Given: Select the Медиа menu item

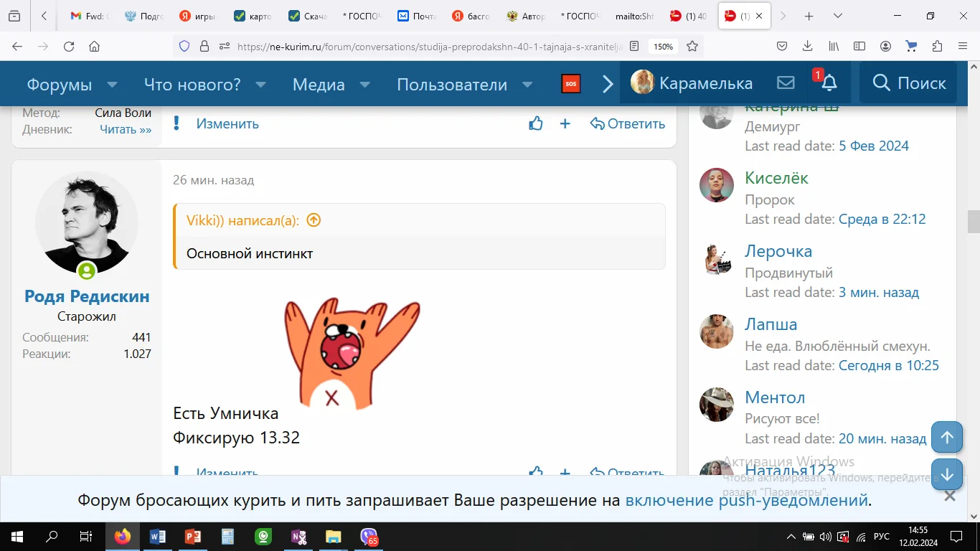Looking at the screenshot, I should [320, 84].
